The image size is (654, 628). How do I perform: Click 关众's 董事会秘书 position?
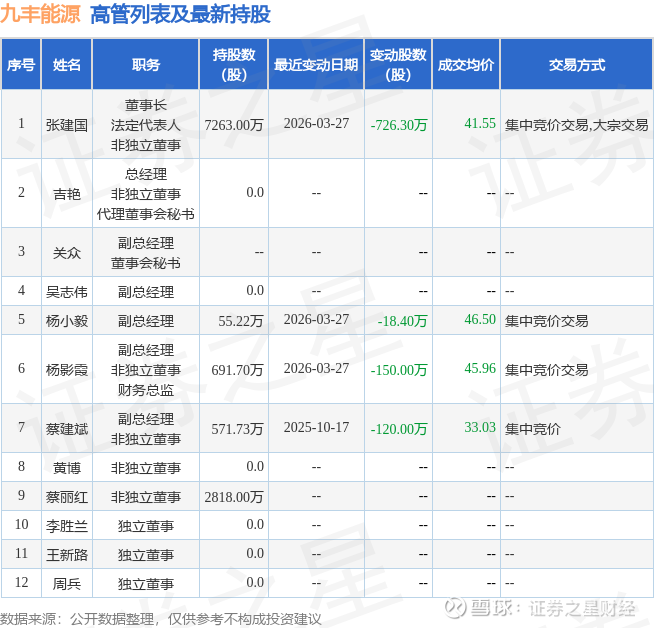point(146,263)
